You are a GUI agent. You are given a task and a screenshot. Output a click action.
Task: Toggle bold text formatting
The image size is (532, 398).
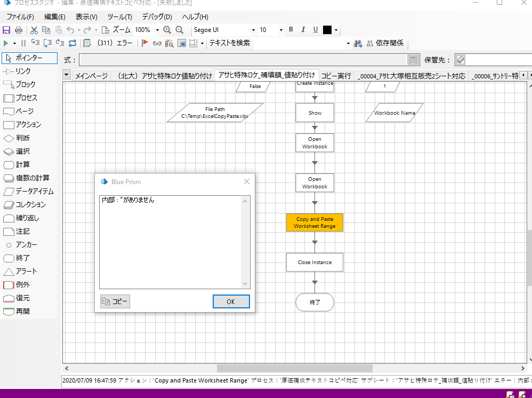[x=291, y=30]
